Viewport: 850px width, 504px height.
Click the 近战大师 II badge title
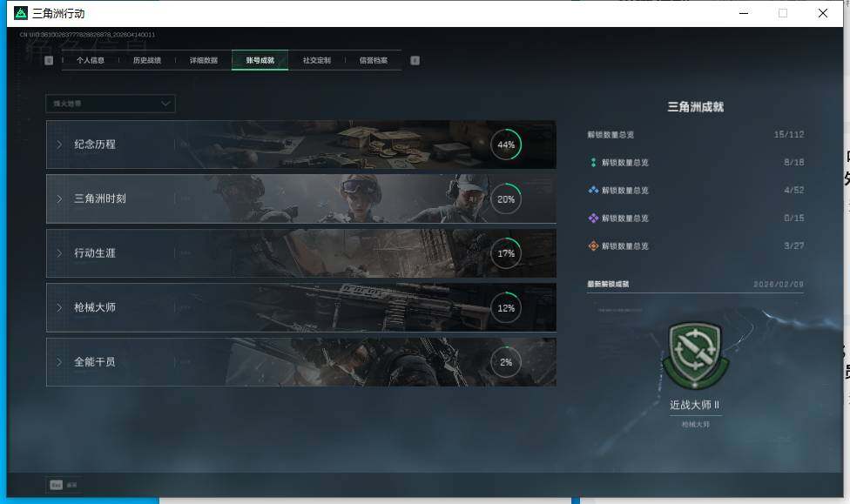pos(695,405)
